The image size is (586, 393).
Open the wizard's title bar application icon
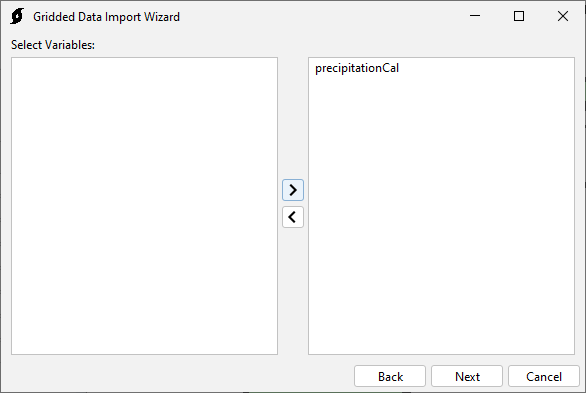click(17, 16)
